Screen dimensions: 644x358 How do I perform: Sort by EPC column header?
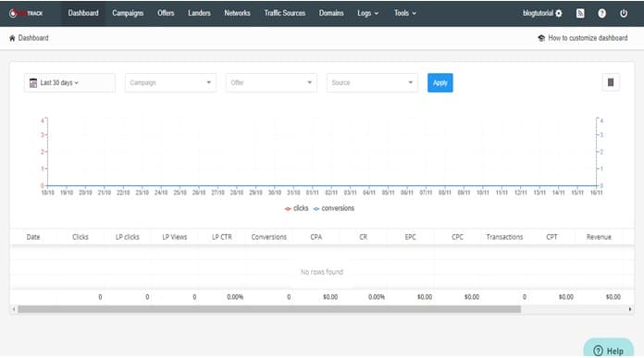[410, 237]
